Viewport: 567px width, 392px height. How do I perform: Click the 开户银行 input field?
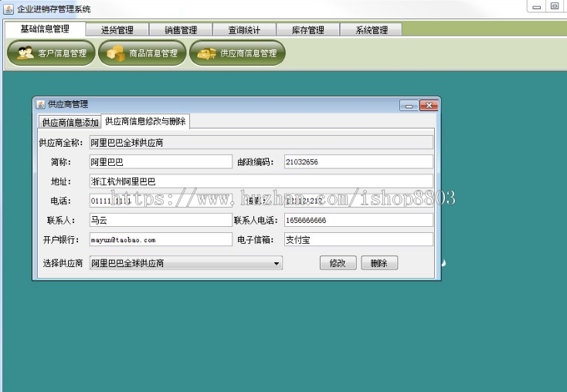[x=161, y=239]
